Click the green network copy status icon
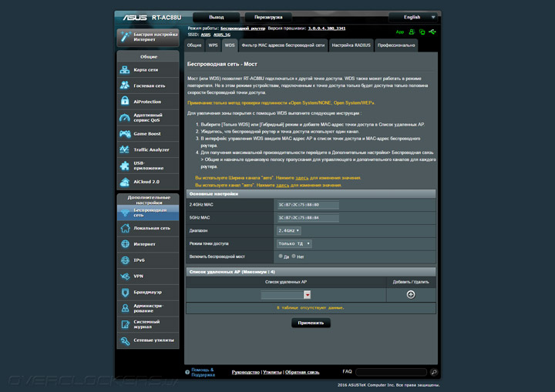Image resolution: width=555 pixels, height=392 pixels. coord(422,32)
